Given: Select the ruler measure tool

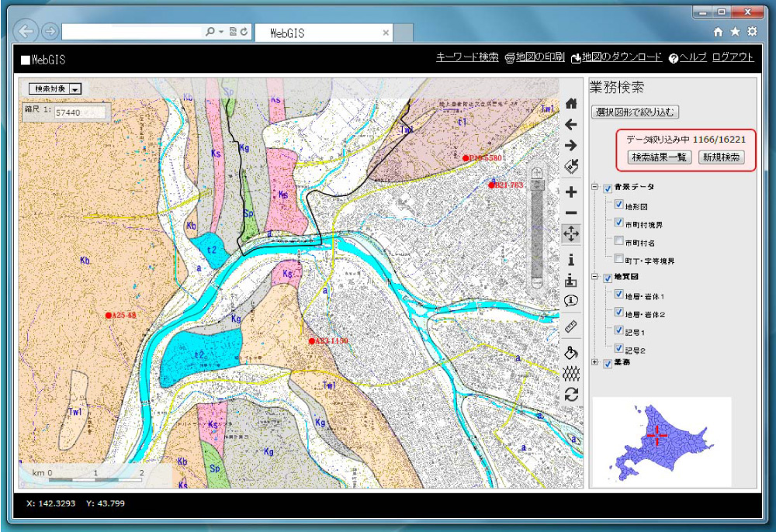Looking at the screenshot, I should pyautogui.click(x=571, y=327).
